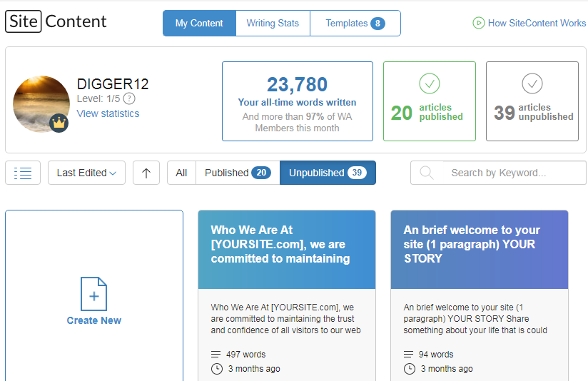Switch to the My Content tab
588x381 pixels.
click(x=199, y=24)
